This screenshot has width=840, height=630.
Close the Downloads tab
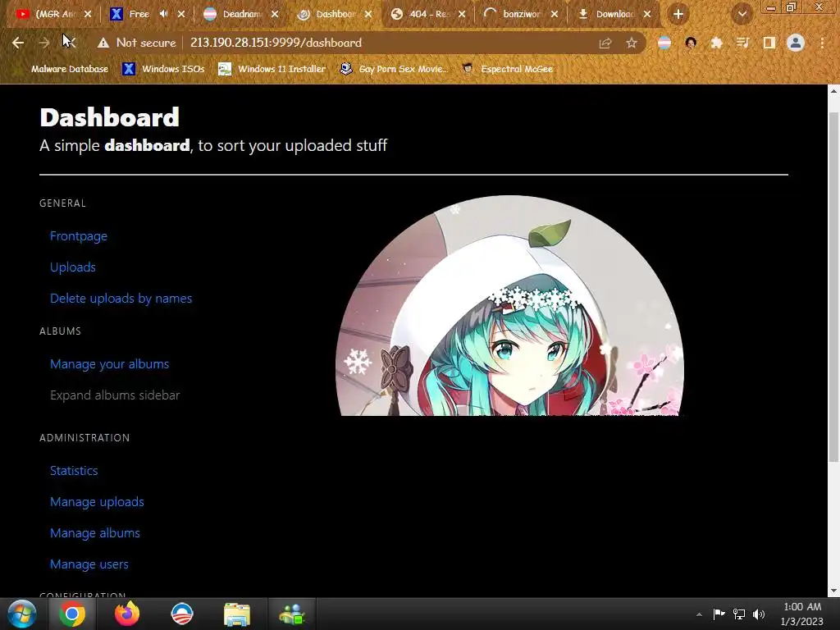tap(647, 14)
